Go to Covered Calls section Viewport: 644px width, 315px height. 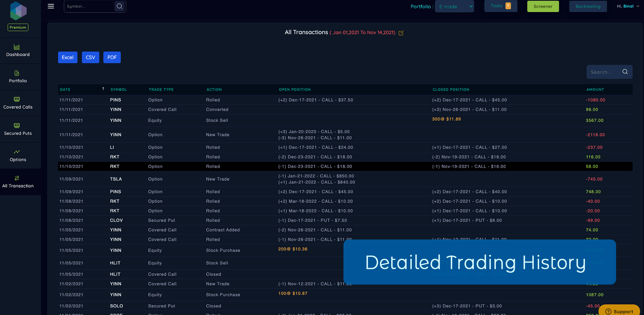pyautogui.click(x=18, y=103)
